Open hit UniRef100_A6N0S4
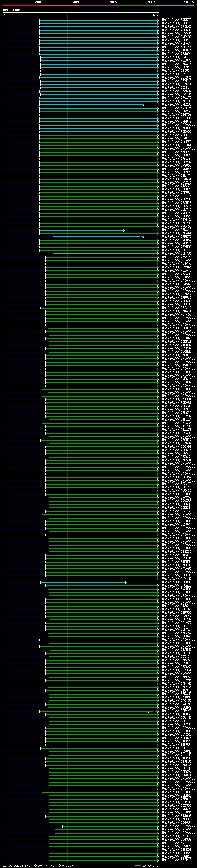Image resolution: width=197 pixels, height=868 pixels. pyautogui.click(x=177, y=43)
